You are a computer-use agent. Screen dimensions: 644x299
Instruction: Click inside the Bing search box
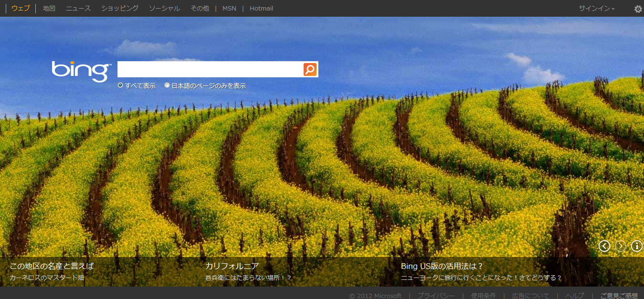pyautogui.click(x=210, y=69)
